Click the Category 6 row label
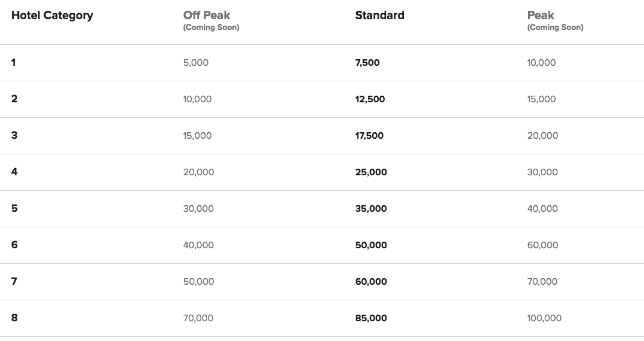 14,245
